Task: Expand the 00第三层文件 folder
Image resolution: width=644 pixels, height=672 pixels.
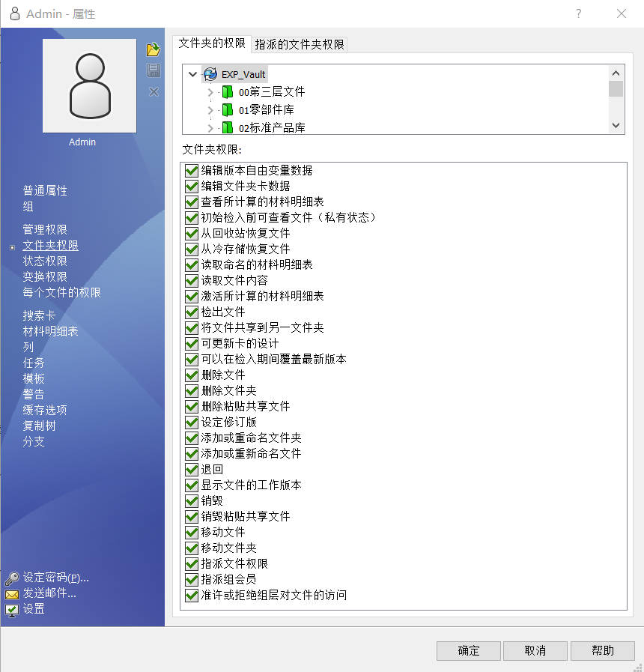Action: 210,92
